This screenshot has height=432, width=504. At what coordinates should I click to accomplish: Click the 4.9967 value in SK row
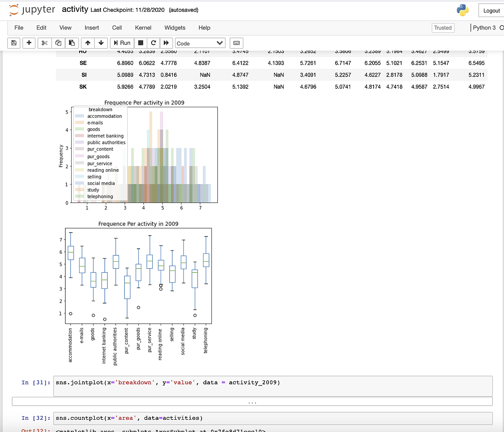(476, 87)
